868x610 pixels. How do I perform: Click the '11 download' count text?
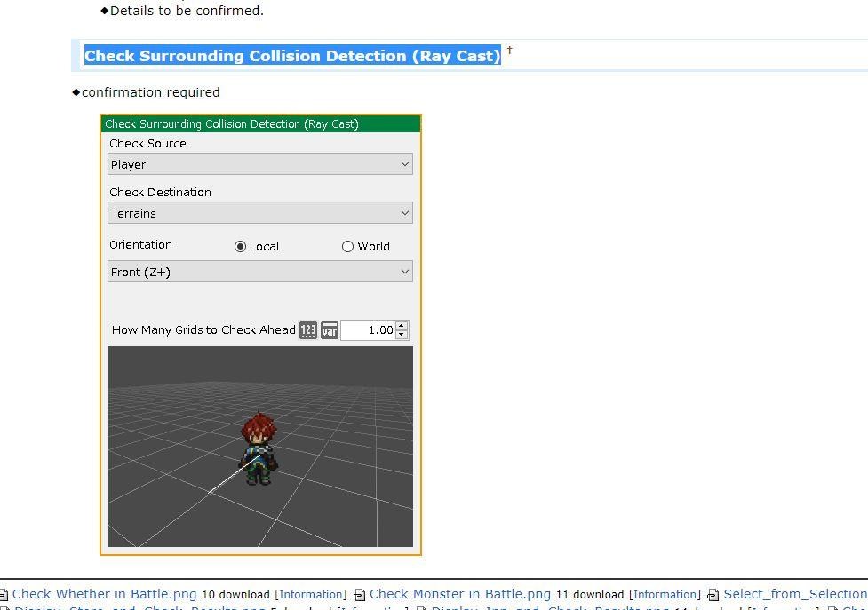coord(590,595)
